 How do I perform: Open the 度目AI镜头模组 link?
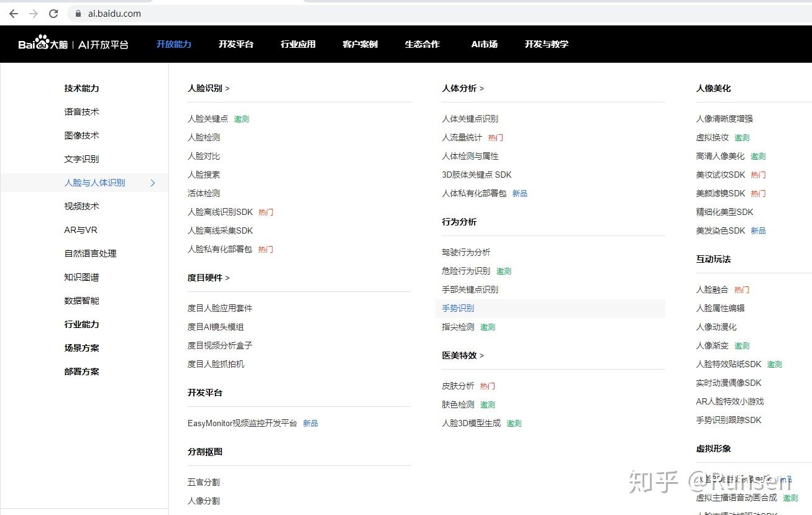click(216, 327)
